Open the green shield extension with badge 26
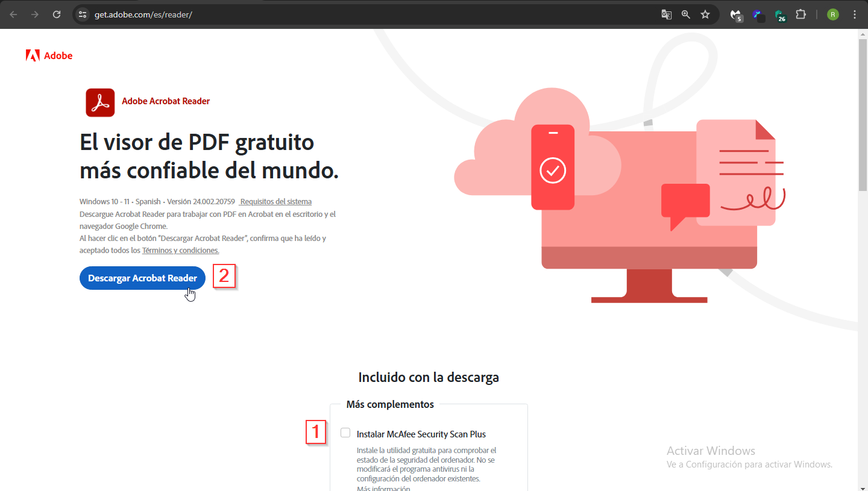The height and width of the screenshot is (491, 868). pos(779,15)
